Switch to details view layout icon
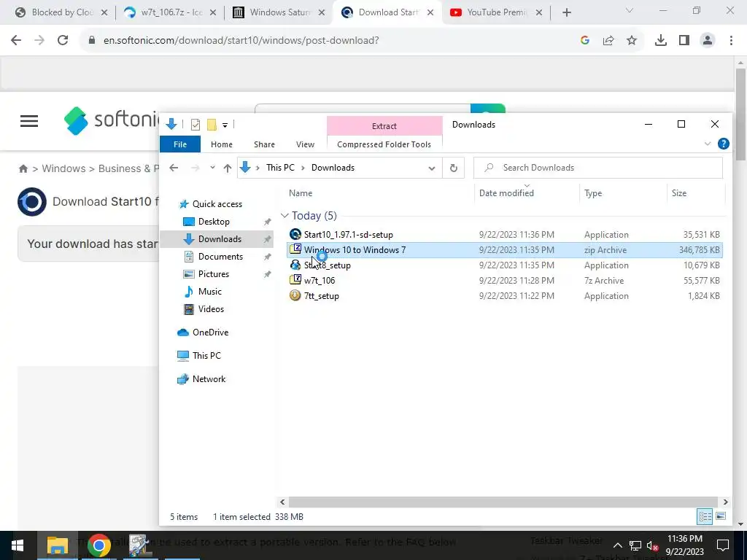 point(705,516)
